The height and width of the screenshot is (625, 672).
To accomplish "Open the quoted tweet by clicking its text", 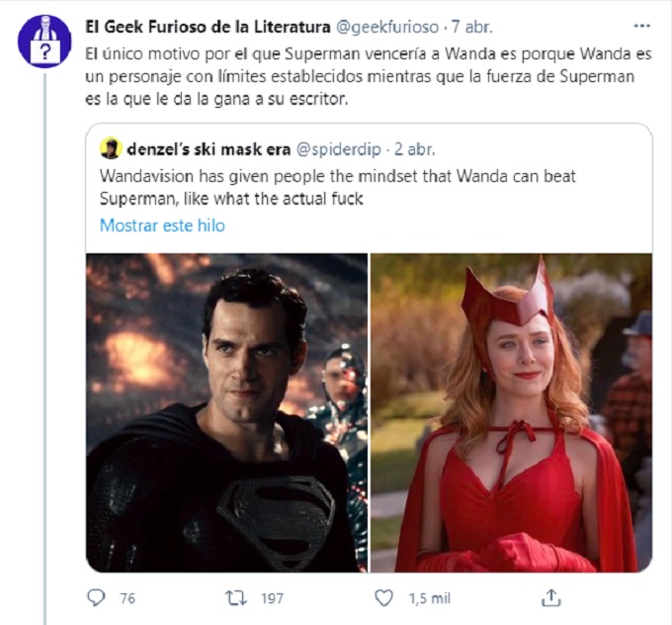I will (336, 187).
